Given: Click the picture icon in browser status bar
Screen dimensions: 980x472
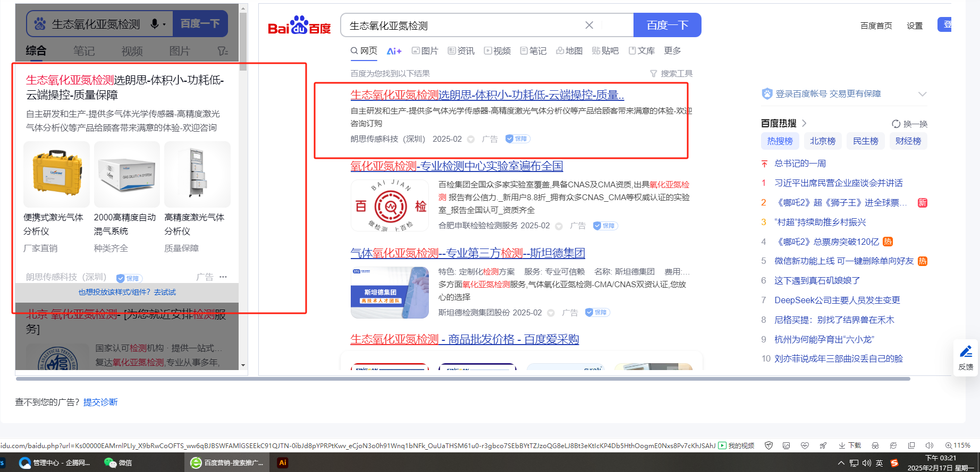Looking at the screenshot, I should click(x=787, y=445).
